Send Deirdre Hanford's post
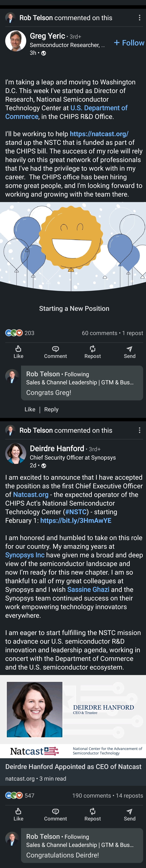The height and width of the screenshot is (868, 146). tap(129, 814)
